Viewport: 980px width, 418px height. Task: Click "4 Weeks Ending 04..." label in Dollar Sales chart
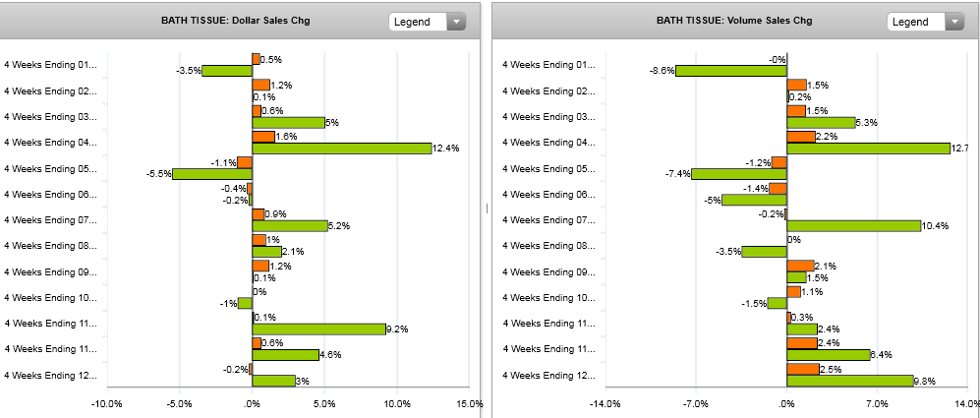click(x=51, y=143)
